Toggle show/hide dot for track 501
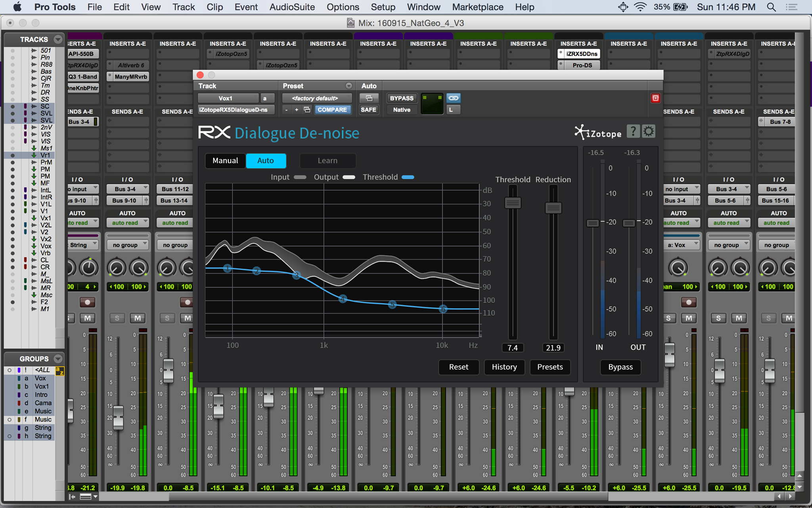The width and height of the screenshot is (812, 508). pos(13,51)
